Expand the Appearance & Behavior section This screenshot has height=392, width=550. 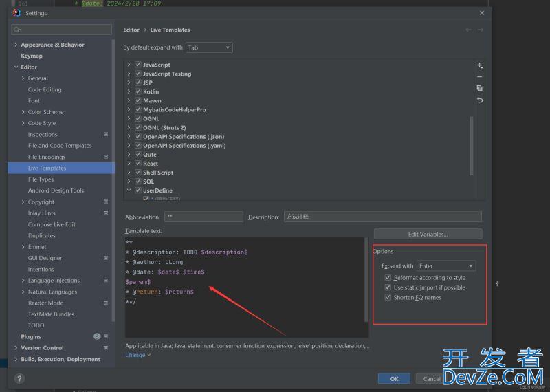tap(16, 45)
